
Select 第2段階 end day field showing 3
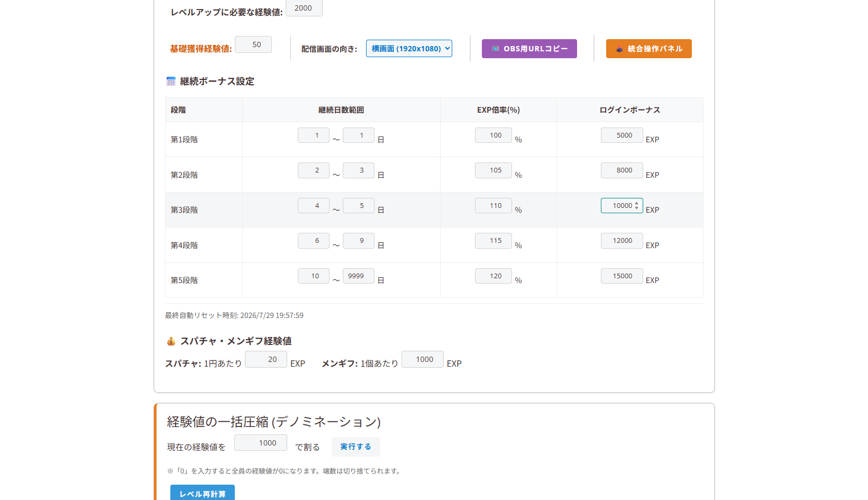pyautogui.click(x=359, y=170)
